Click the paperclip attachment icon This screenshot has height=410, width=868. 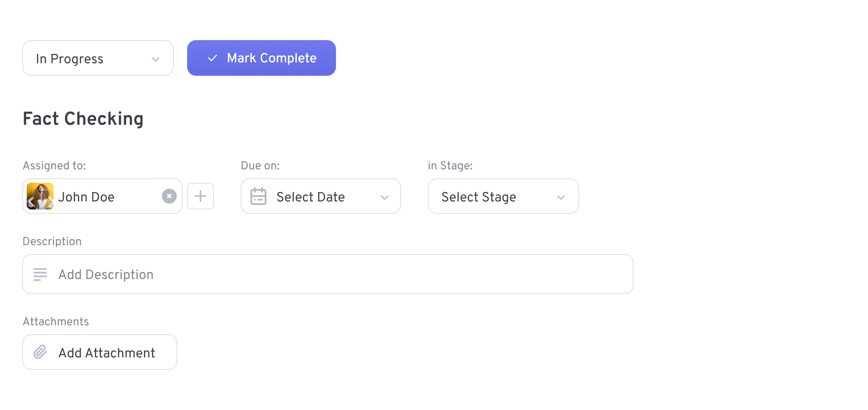[40, 352]
